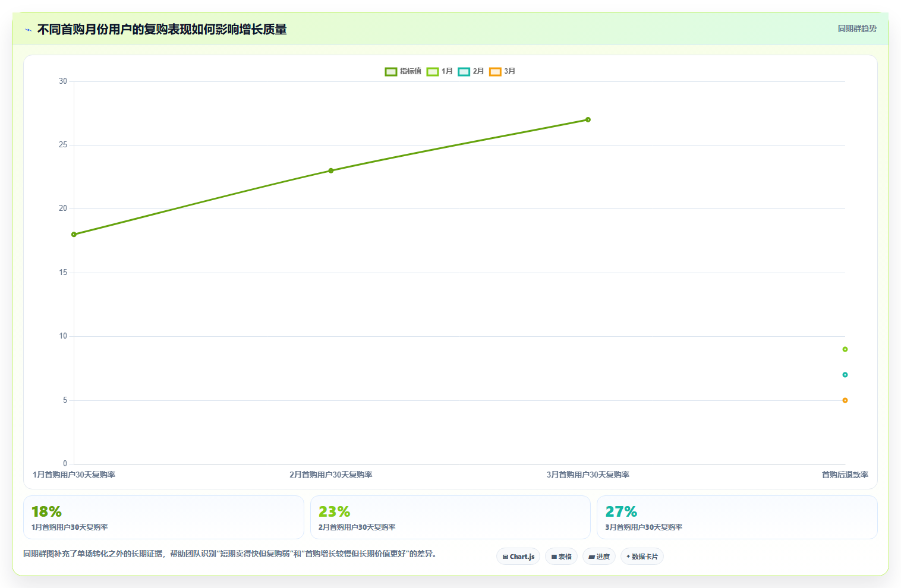
Task: Click axis label 1月首购用户30天复购率
Action: pyautogui.click(x=74, y=475)
